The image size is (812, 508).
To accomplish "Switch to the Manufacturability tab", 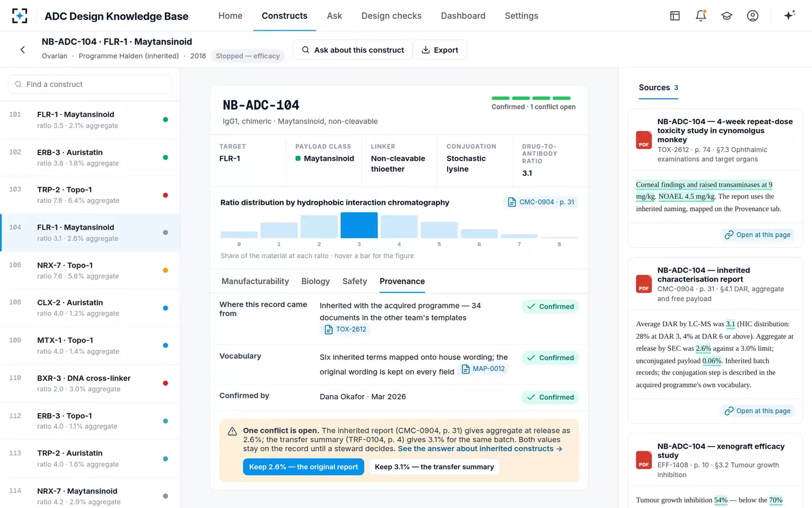I will (255, 281).
